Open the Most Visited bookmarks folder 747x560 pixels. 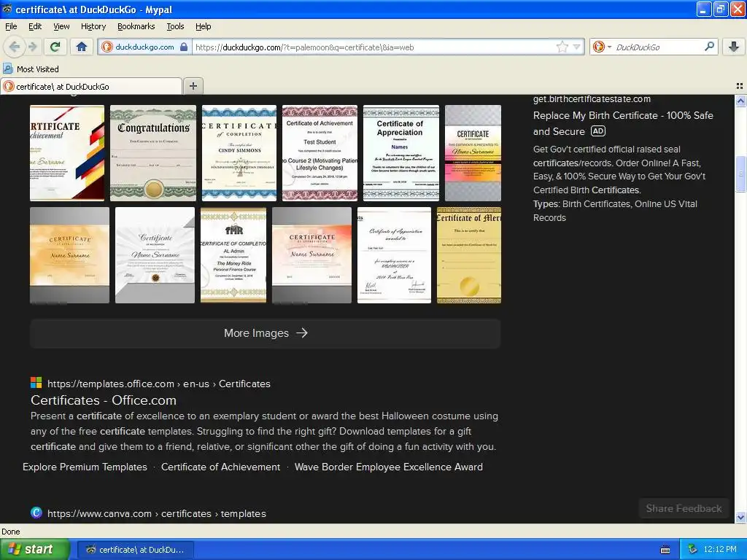[31, 69]
